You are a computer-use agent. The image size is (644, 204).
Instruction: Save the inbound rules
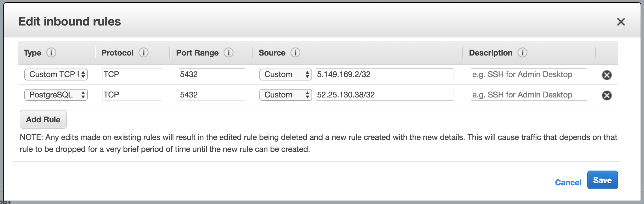pyautogui.click(x=602, y=180)
